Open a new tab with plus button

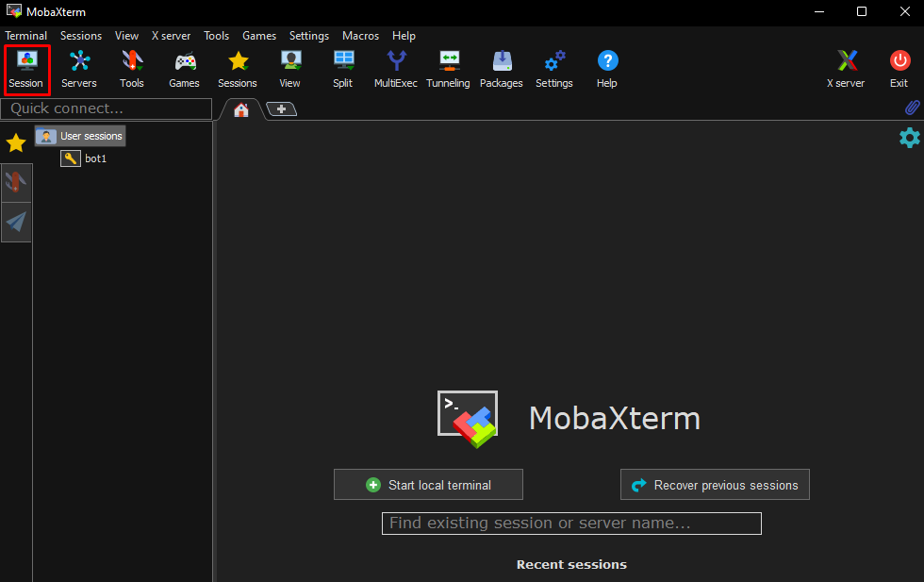(281, 109)
